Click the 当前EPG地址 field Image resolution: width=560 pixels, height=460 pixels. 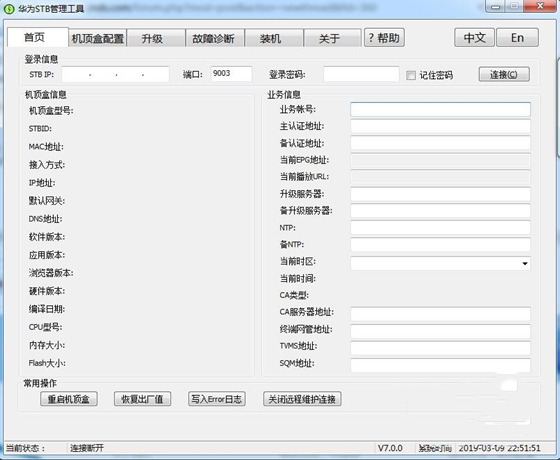point(440,160)
